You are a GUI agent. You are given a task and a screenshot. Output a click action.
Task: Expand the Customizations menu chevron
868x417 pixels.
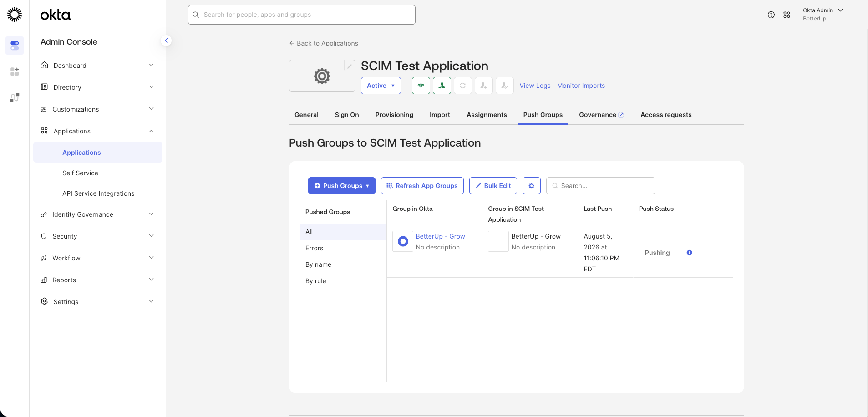point(152,109)
